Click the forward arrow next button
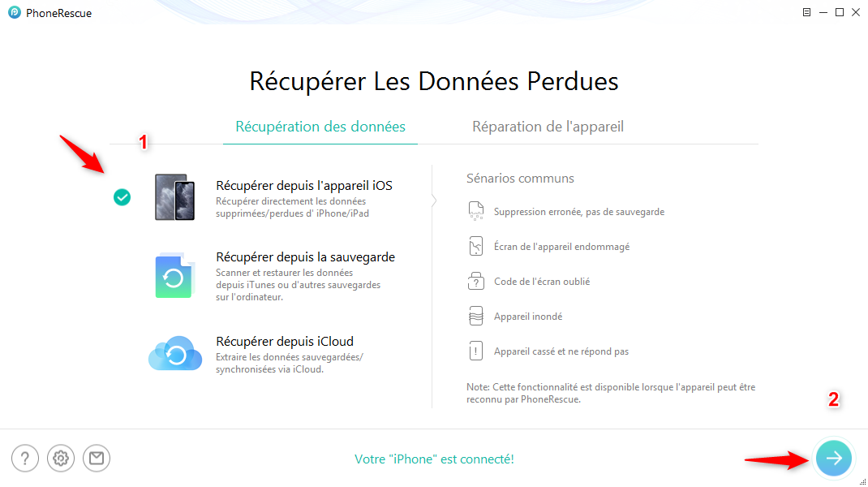The height and width of the screenshot is (487, 868). pos(834,459)
